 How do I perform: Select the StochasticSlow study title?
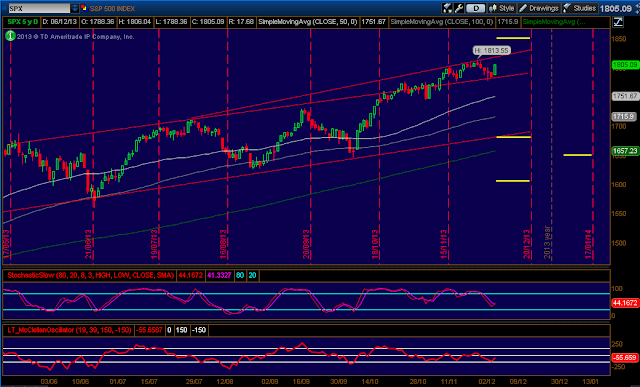pos(91,276)
